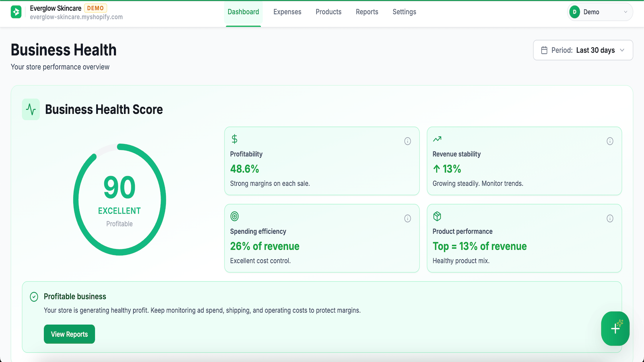
Task: Click the dollar sign Profitability icon
Action: pyautogui.click(x=235, y=139)
